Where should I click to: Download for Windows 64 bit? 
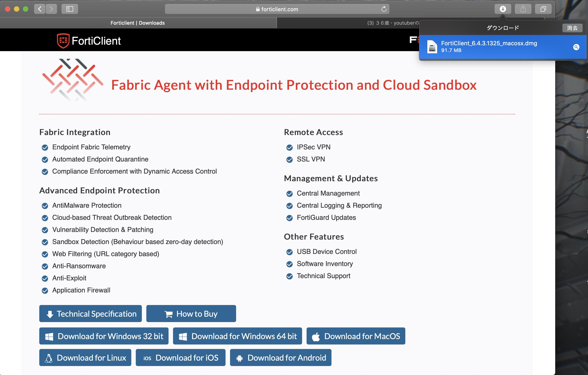pyautogui.click(x=237, y=336)
